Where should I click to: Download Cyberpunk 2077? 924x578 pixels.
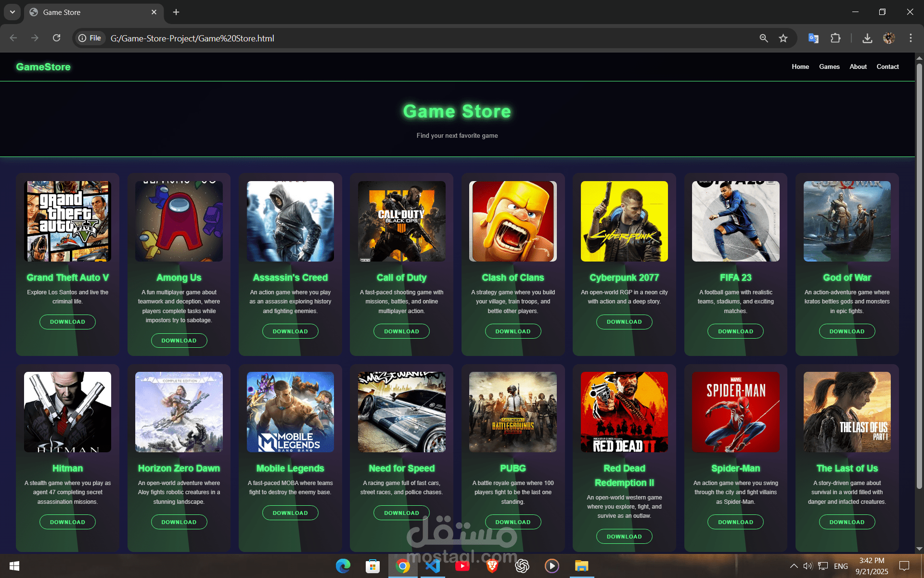point(624,322)
